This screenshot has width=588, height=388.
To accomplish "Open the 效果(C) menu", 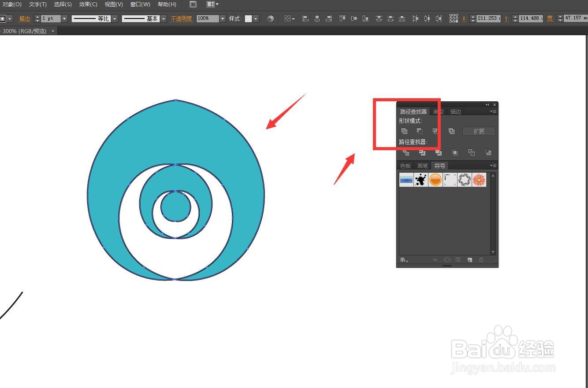I will (x=88, y=4).
